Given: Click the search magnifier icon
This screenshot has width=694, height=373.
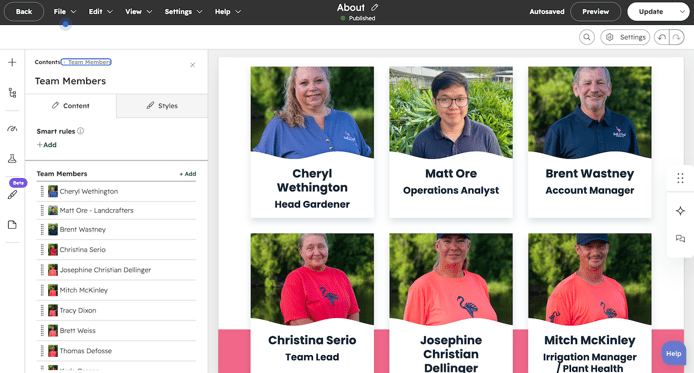Looking at the screenshot, I should coord(587,37).
